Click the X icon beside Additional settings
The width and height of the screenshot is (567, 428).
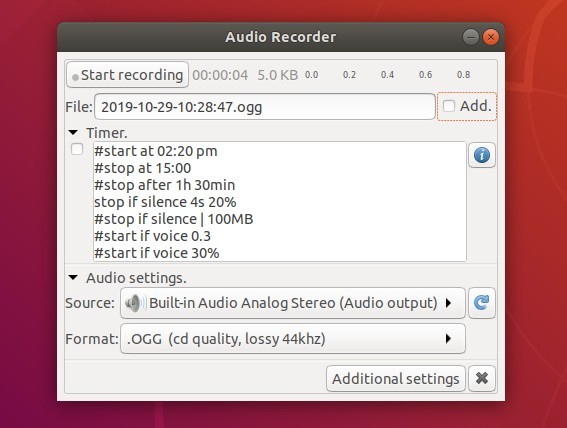tap(482, 378)
